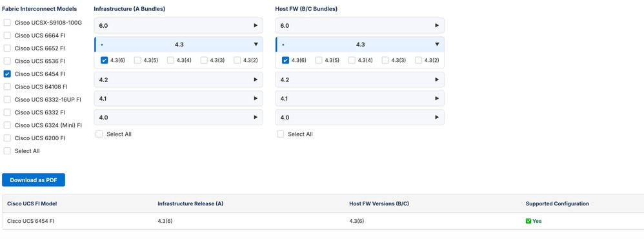Viewport: 644px width, 239px height.
Task: Check 4.3(5) in Infrastructure A Bundles
Action: pyautogui.click(x=137, y=61)
